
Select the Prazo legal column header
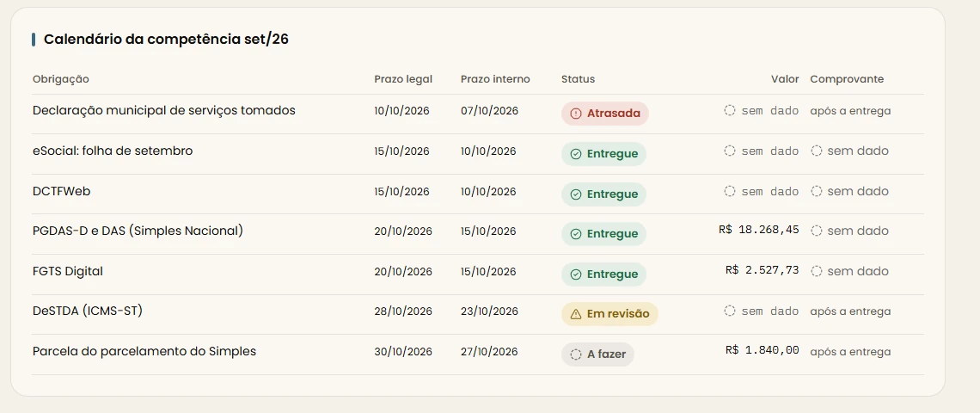click(x=403, y=79)
